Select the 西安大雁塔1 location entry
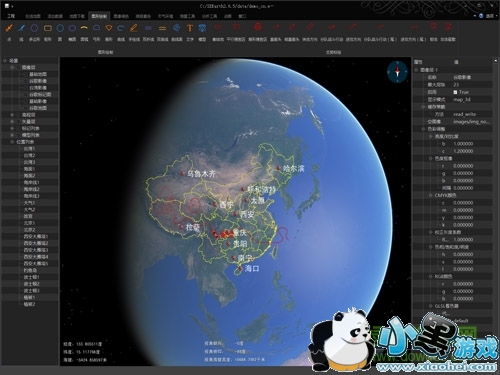Screen dimensions: 500x375 click(x=36, y=236)
